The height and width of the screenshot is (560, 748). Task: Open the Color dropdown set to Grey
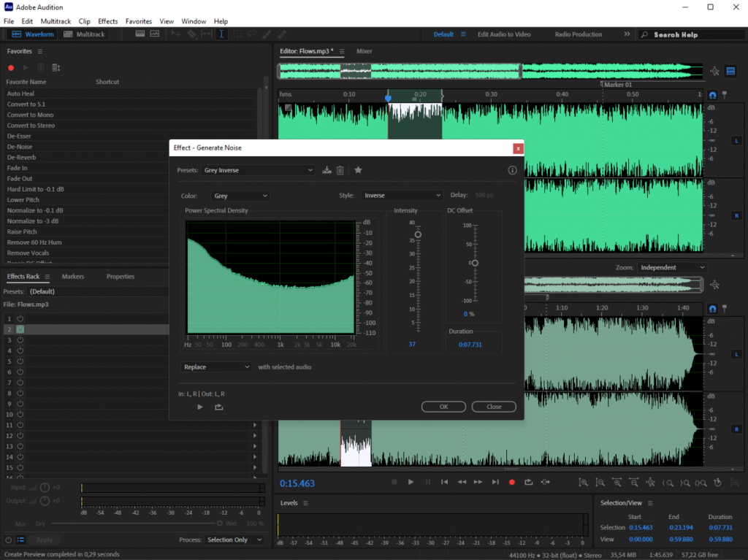[x=240, y=196]
